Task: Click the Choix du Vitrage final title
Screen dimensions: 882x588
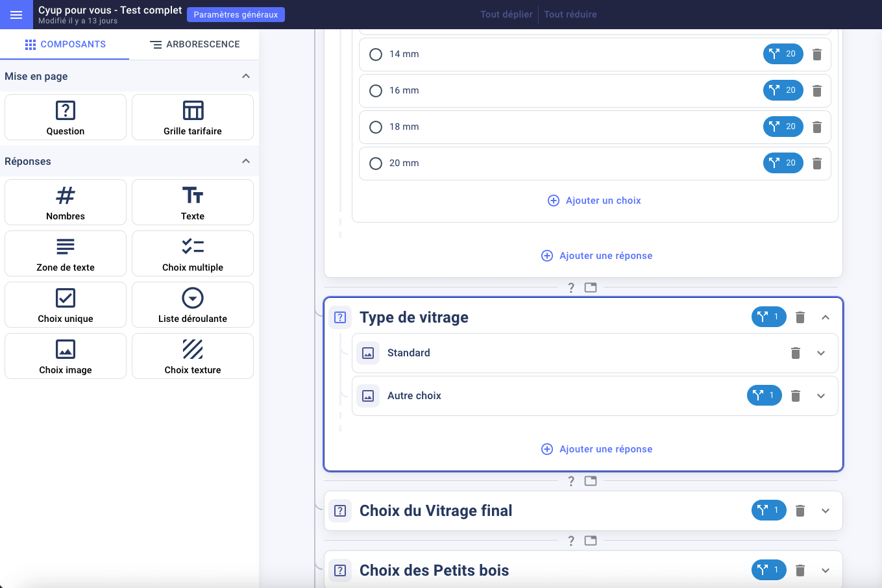Action: (x=436, y=511)
